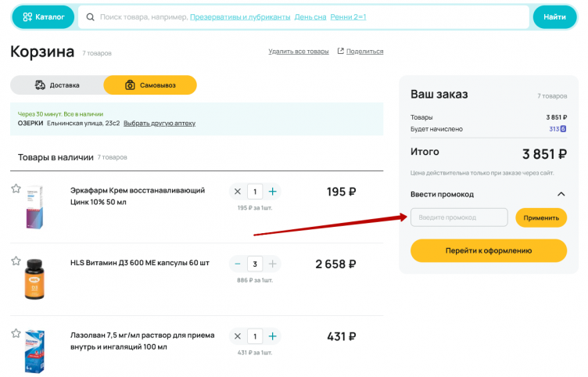This screenshot has height=377, width=588.
Task: Click Удалить все товары link
Action: click(298, 52)
